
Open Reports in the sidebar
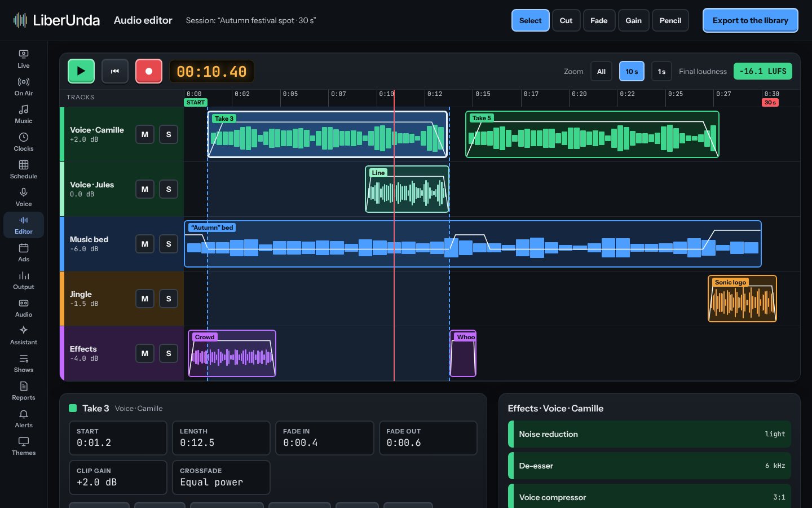[24, 391]
